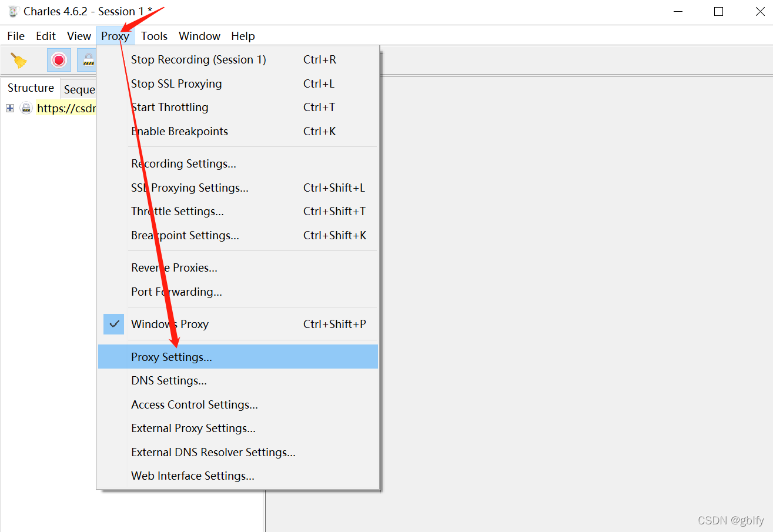Select Start Throttling menu entry

tap(238, 108)
